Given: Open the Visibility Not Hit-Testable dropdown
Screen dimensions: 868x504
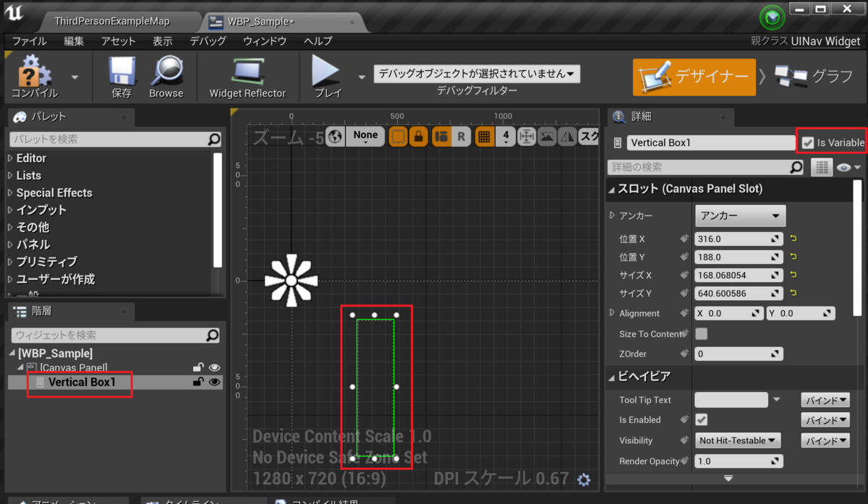Looking at the screenshot, I should pyautogui.click(x=738, y=440).
